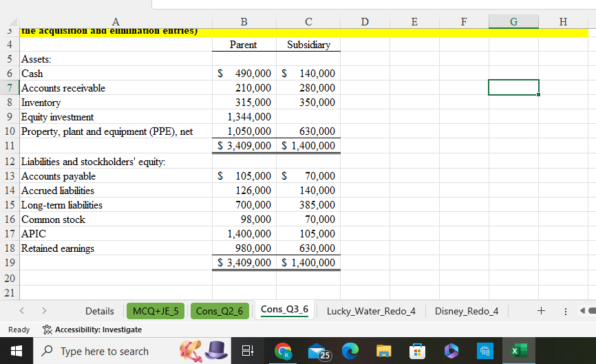The image size is (596, 364).
Task: Open File Explorer from taskbar
Action: 383,351
